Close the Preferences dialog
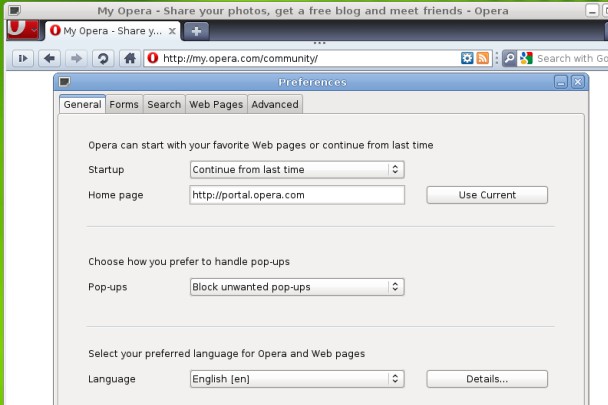 pyautogui.click(x=578, y=82)
